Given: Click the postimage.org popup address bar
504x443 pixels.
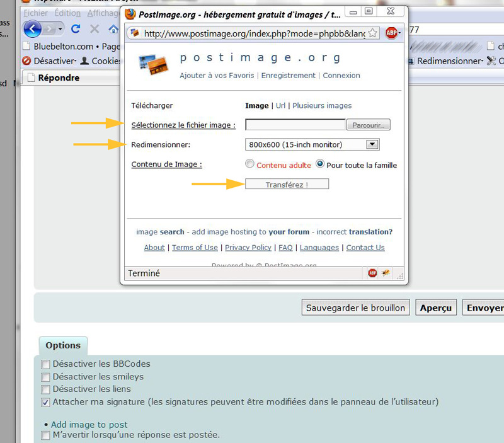Looking at the screenshot, I should (x=254, y=33).
